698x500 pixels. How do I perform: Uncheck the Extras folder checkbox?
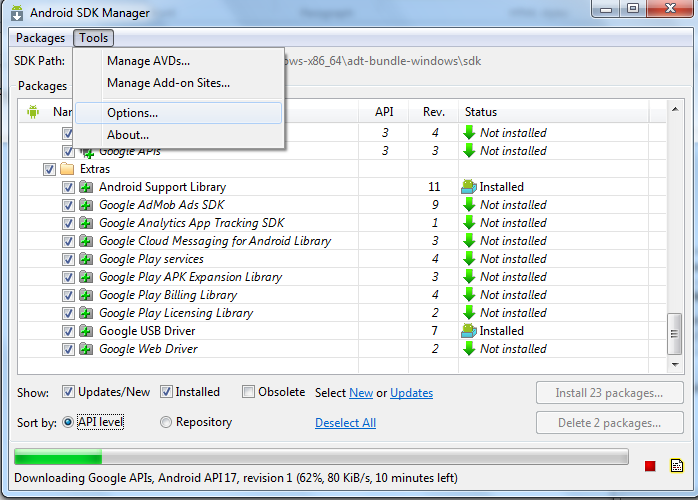point(49,169)
